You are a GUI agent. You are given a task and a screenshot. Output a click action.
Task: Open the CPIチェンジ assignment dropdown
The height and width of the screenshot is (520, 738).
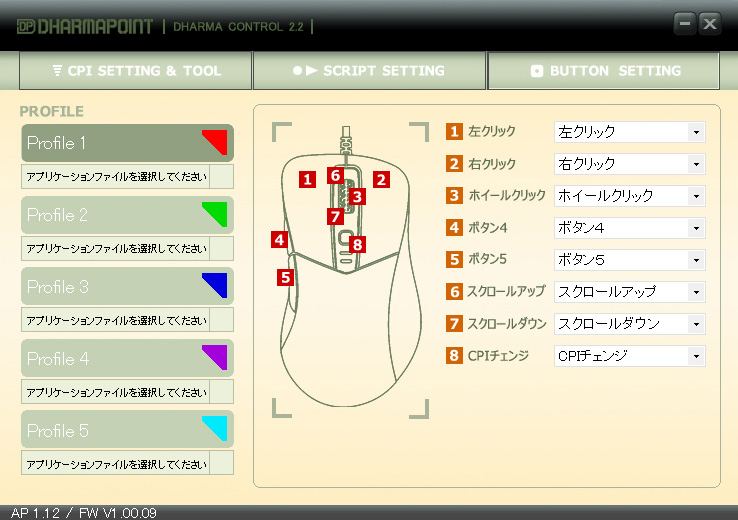click(x=629, y=356)
